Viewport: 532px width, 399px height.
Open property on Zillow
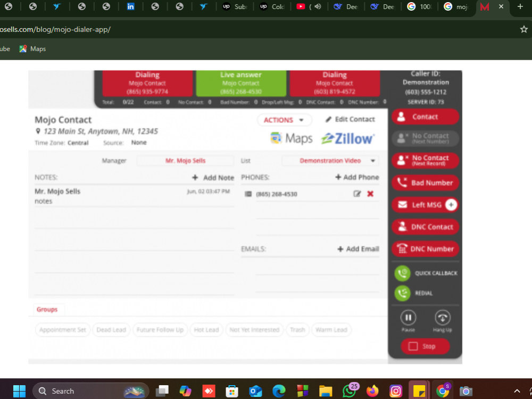tap(348, 138)
